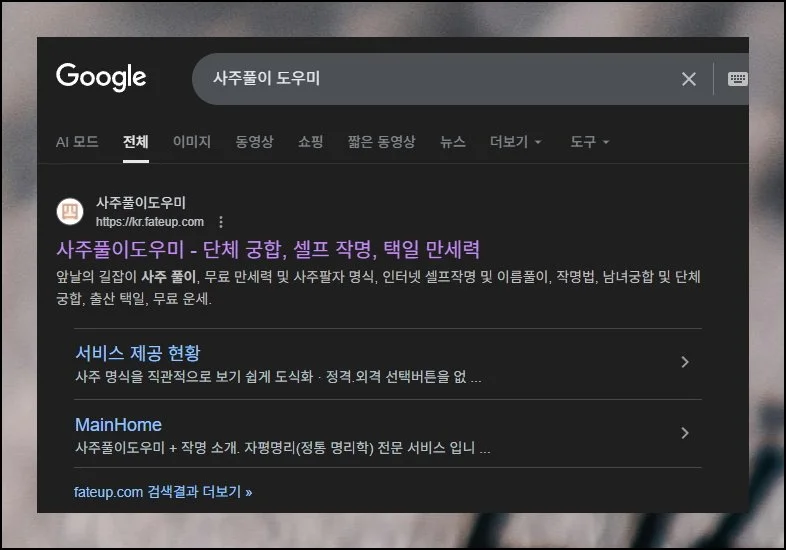
Task: Clear the search box with X icon
Action: point(689,79)
